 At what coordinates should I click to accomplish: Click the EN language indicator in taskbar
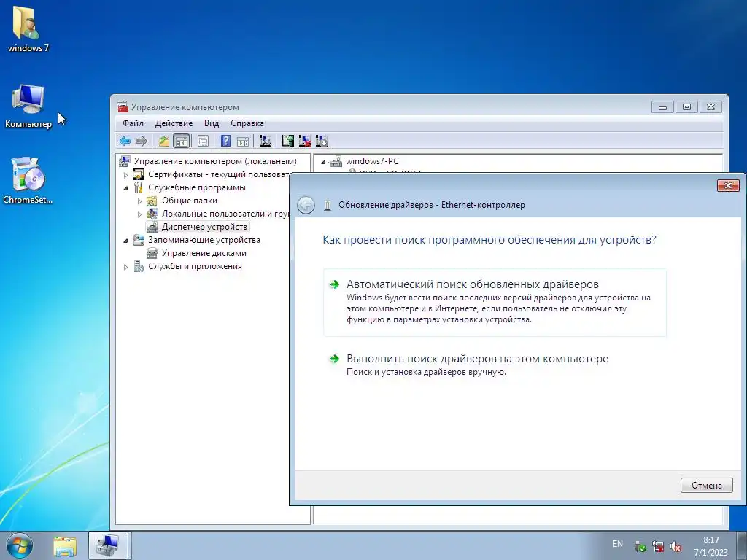coord(617,544)
